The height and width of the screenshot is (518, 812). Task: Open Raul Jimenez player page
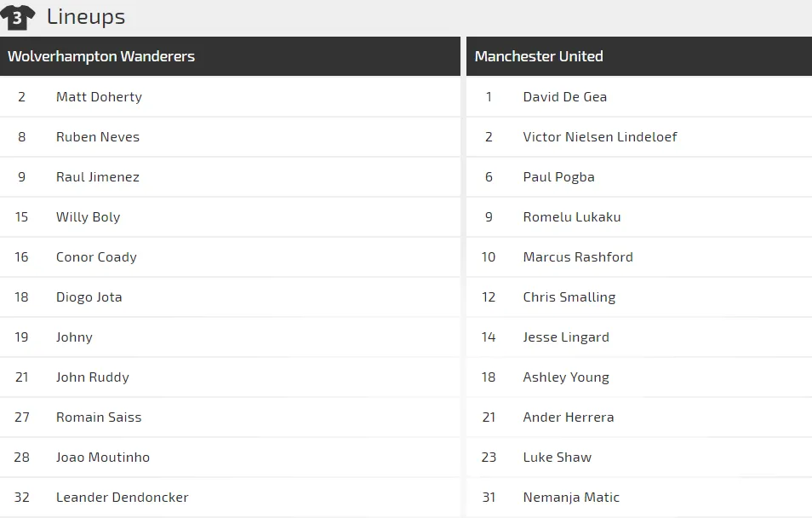[98, 177]
